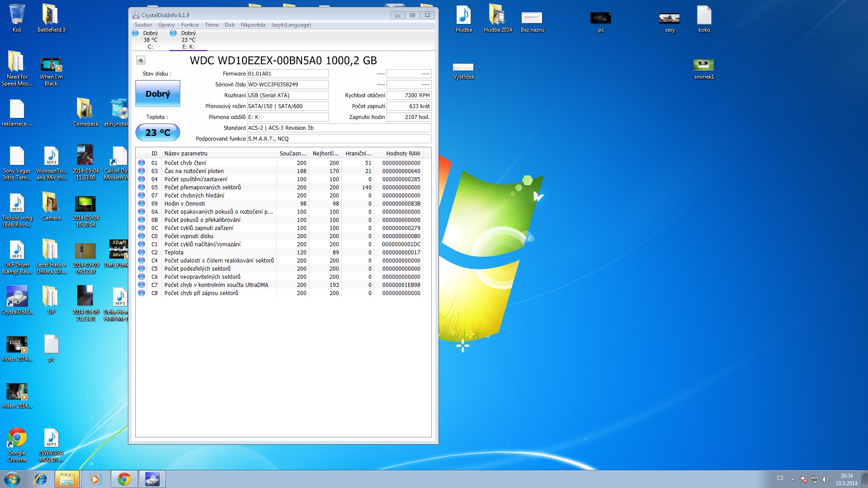Open the Camera folder icon
The height and width of the screenshot is (488, 868).
[x=51, y=206]
